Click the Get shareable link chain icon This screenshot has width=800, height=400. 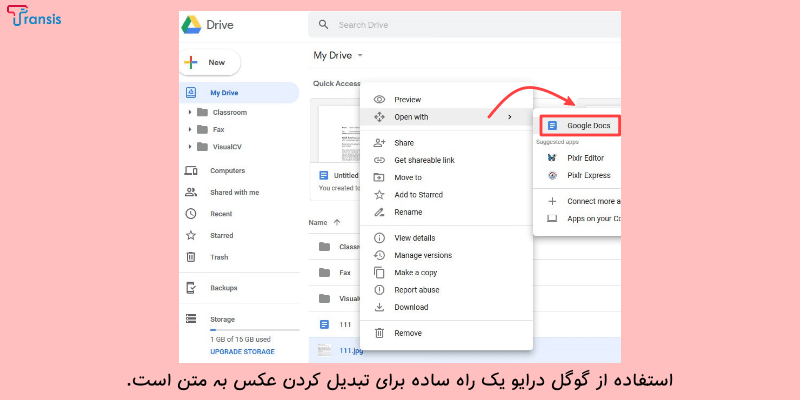pos(379,160)
